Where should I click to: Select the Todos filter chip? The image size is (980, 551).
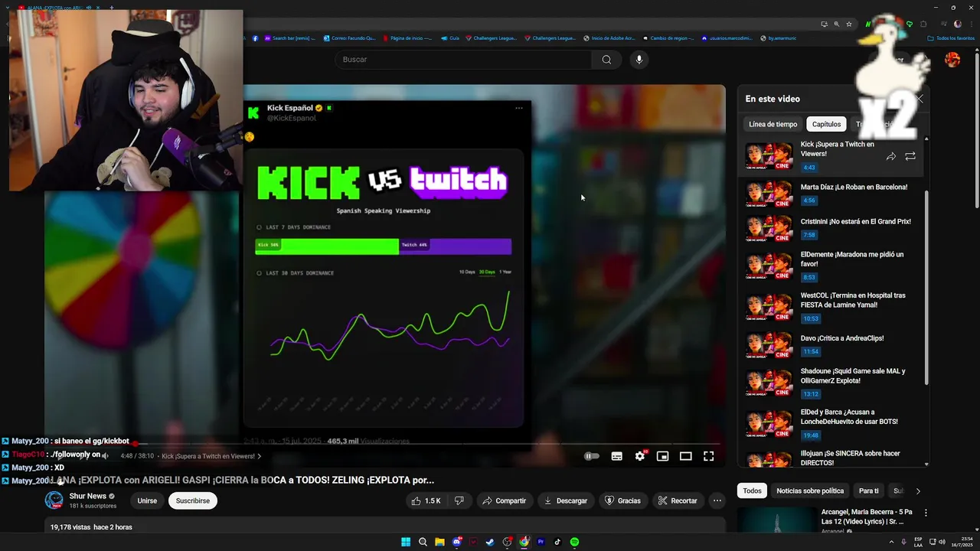coord(753,491)
